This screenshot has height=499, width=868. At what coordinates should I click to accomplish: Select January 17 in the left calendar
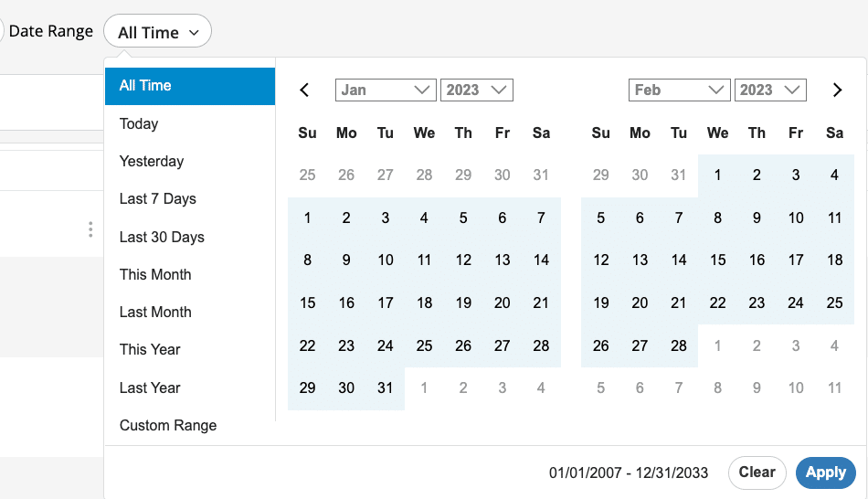coord(386,303)
